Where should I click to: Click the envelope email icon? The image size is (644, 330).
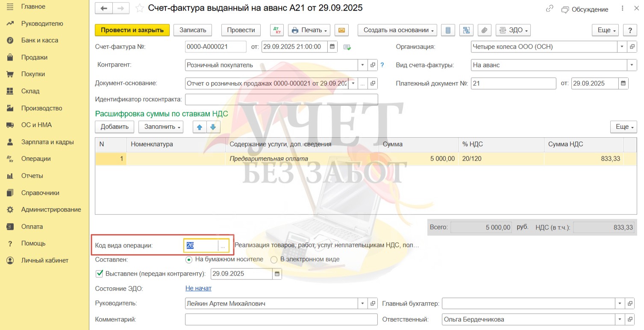341,30
